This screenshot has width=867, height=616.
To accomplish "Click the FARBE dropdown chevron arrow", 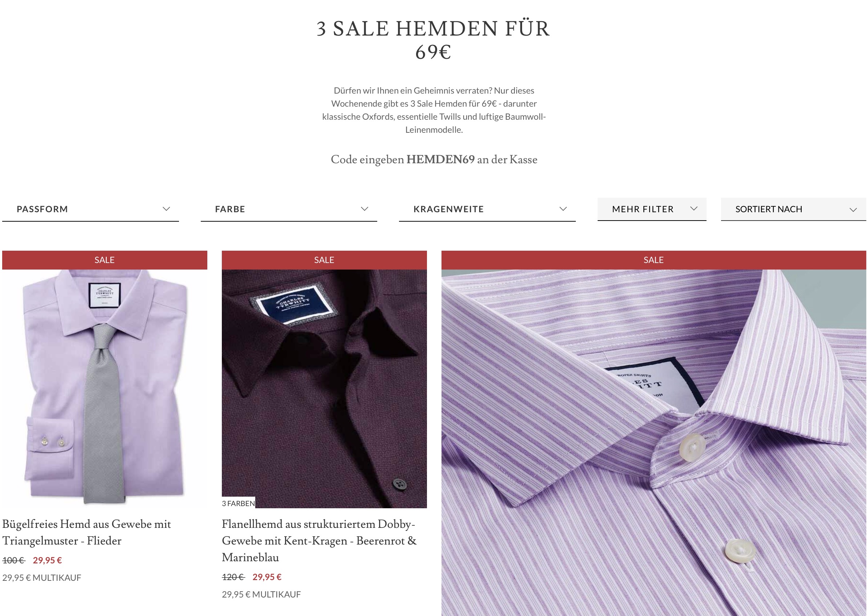I will point(365,209).
